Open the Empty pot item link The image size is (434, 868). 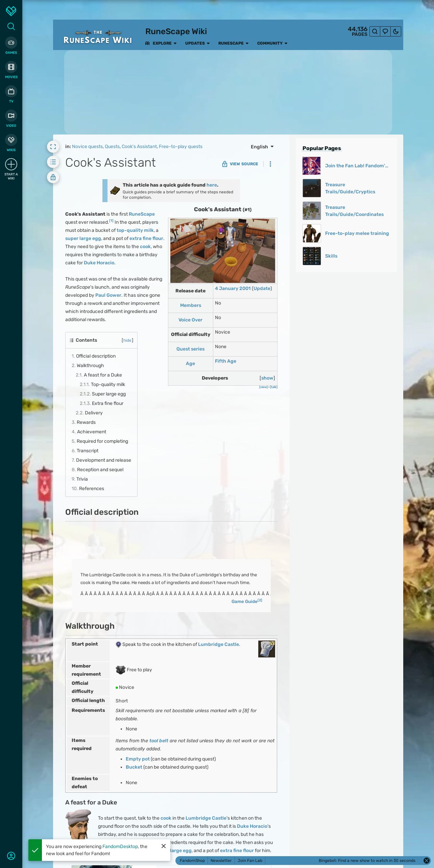[x=138, y=759]
